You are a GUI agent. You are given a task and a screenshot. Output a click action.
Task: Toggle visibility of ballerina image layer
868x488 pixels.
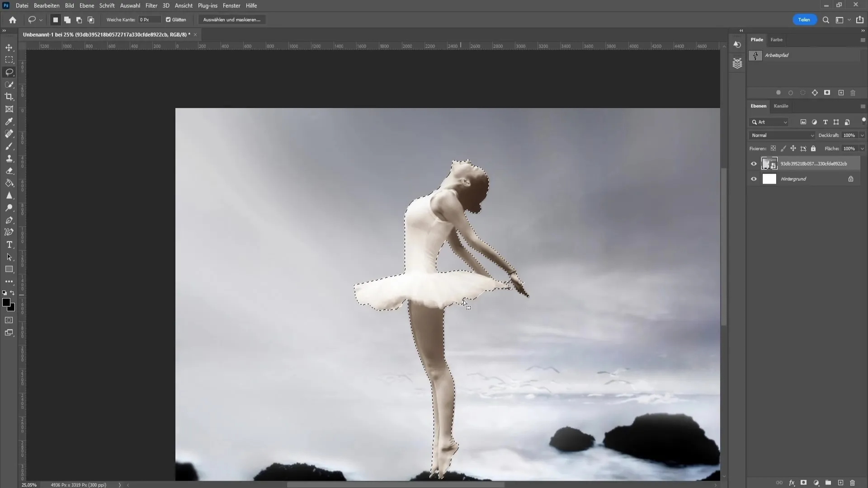[754, 163]
